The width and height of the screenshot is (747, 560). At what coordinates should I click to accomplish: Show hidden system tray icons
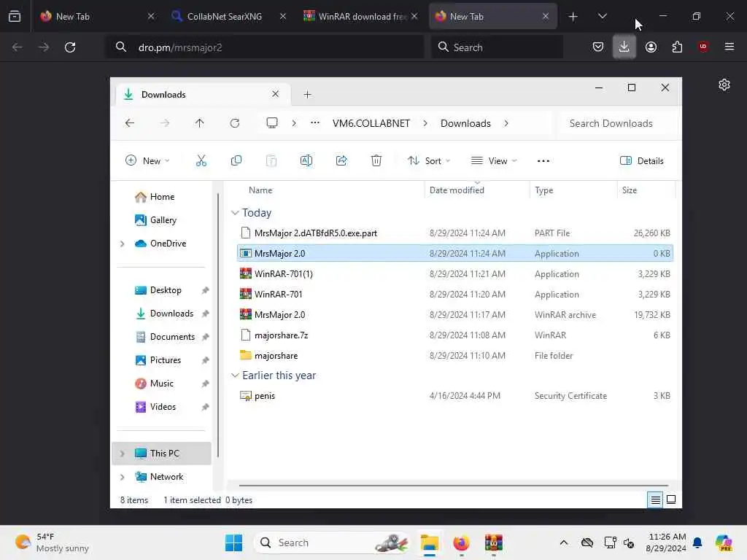click(x=564, y=542)
